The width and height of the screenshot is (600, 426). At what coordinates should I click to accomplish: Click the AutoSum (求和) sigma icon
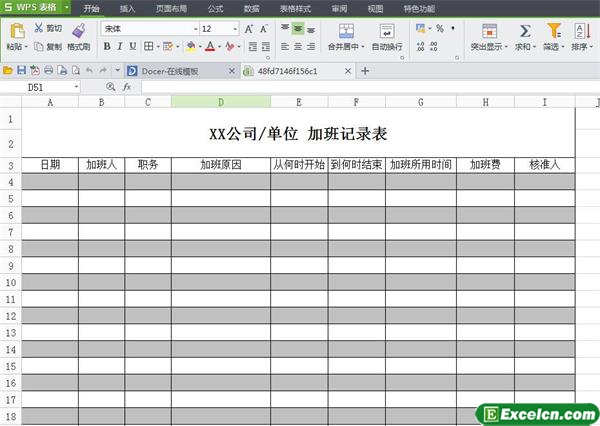tap(525, 31)
